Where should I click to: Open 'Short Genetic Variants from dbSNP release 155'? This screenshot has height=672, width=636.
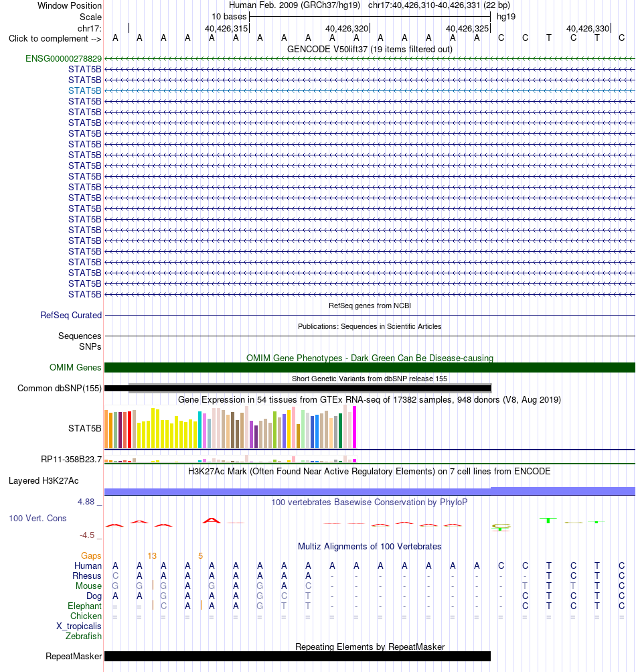click(x=370, y=379)
